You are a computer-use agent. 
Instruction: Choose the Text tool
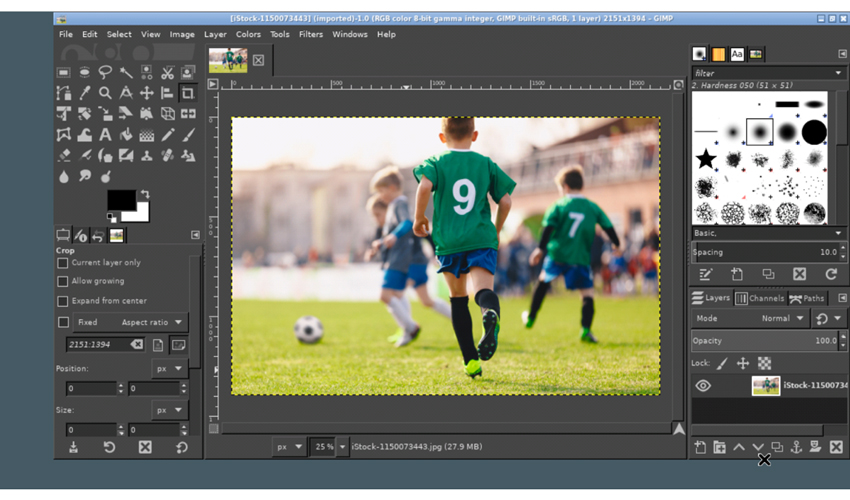[105, 135]
